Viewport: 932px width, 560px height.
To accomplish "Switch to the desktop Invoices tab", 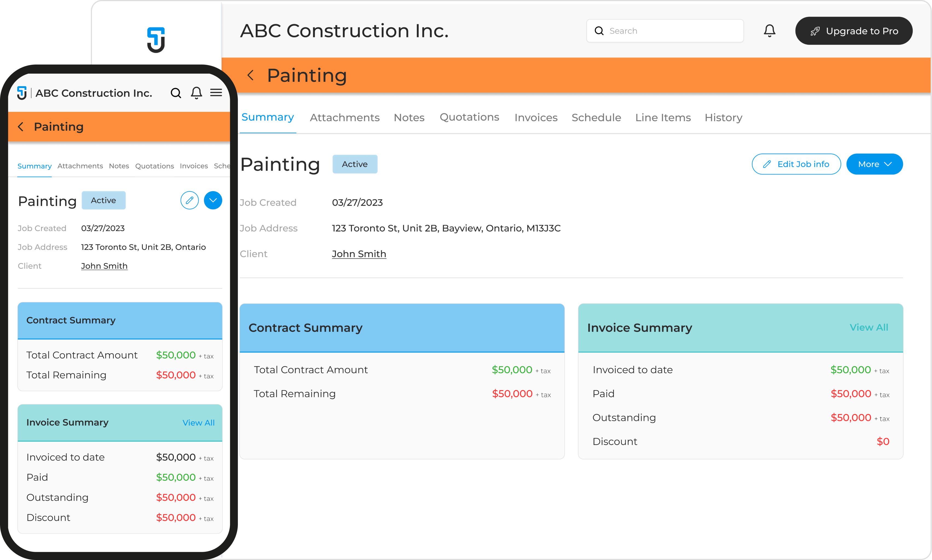I will 535,117.
